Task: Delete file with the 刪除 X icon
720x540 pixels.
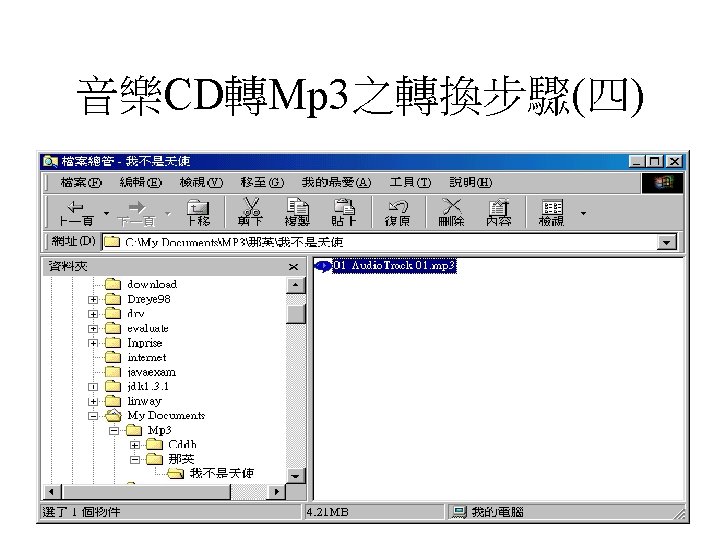Action: pos(451,213)
